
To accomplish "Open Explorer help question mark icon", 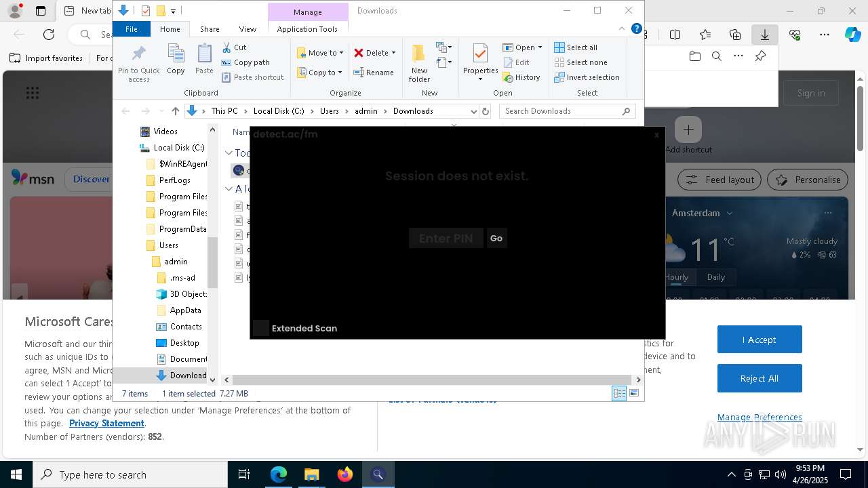I will [636, 28].
